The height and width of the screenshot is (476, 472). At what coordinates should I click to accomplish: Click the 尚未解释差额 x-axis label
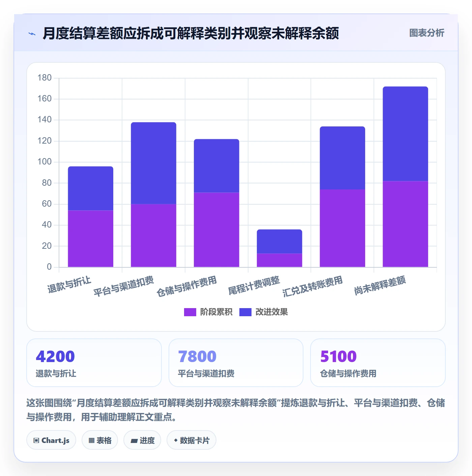point(380,286)
